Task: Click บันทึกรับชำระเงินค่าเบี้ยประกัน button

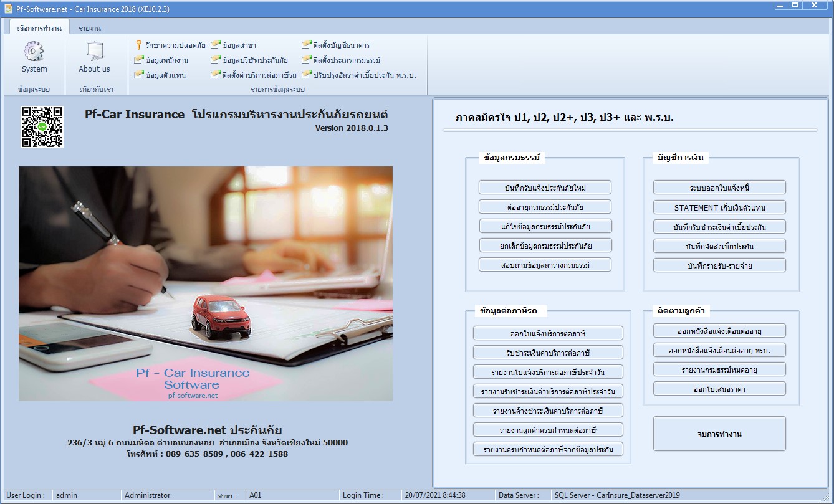Action: coord(719,227)
